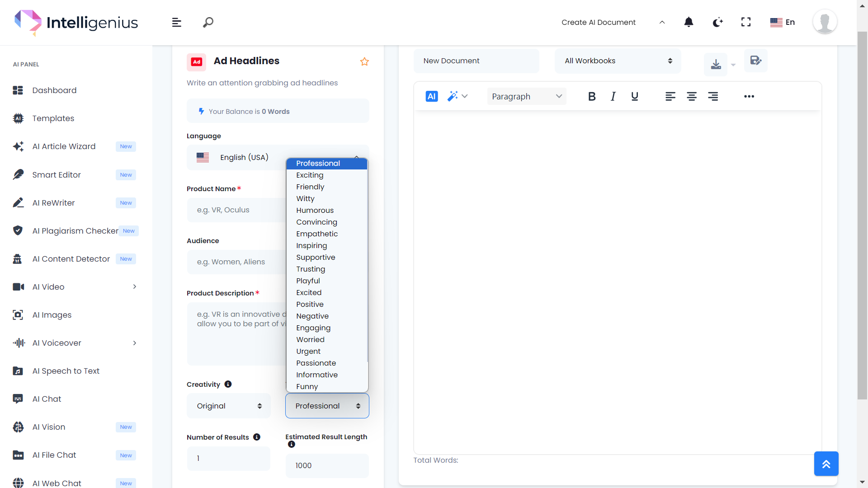Click the favorite star icon for Ad Headlines
This screenshot has height=488, width=868.
point(364,61)
